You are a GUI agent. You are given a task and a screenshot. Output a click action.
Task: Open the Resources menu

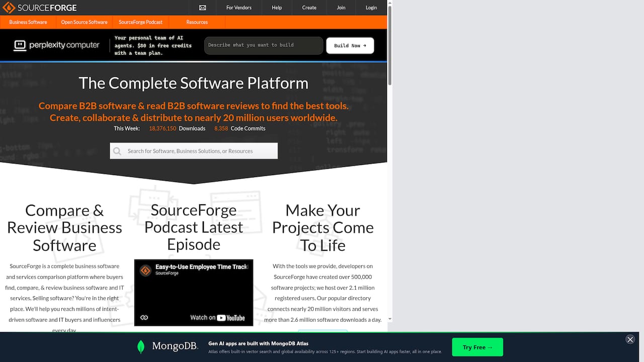coord(197,22)
